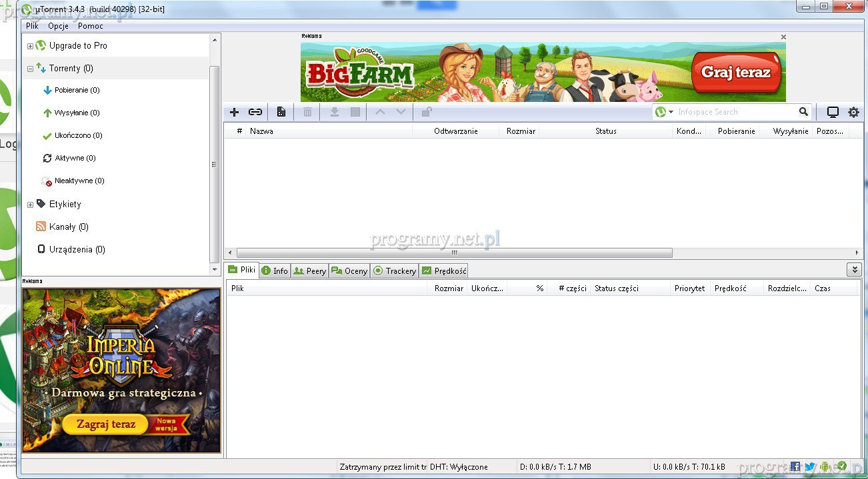Click the Create New Torrent file icon
Image resolution: width=868 pixels, height=479 pixels.
coord(281,112)
